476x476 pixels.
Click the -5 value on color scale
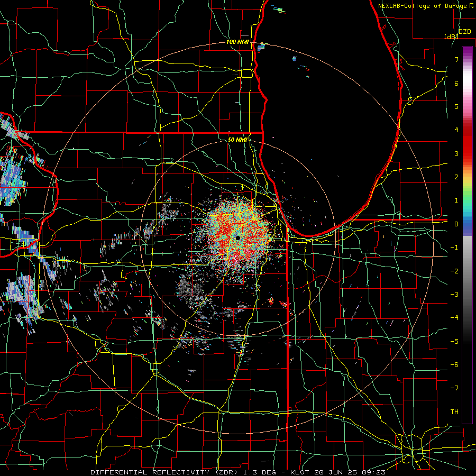[x=454, y=342]
